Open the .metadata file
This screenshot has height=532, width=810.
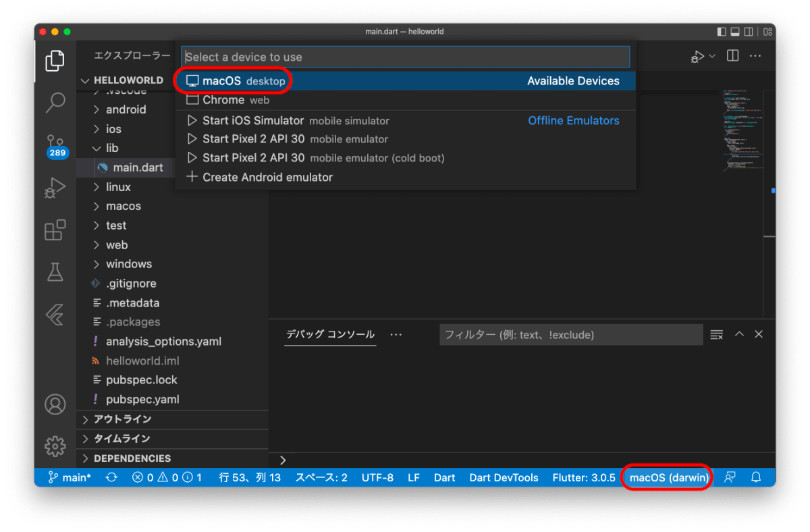(x=172, y=303)
